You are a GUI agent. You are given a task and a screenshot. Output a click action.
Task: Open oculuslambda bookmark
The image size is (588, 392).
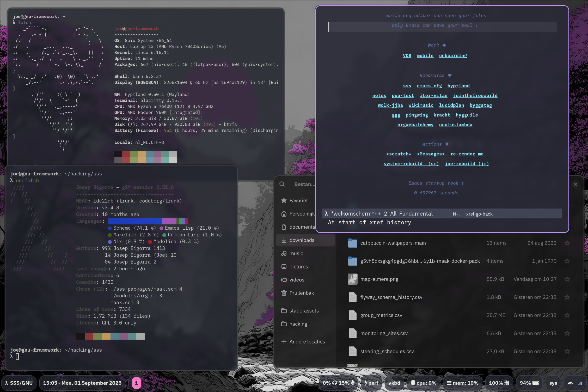(456, 125)
